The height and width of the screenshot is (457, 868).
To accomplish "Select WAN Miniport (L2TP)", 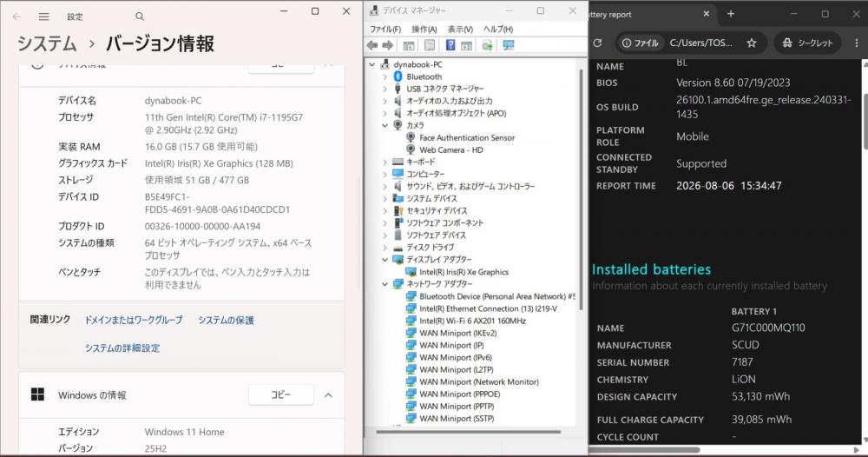I will coord(457,369).
